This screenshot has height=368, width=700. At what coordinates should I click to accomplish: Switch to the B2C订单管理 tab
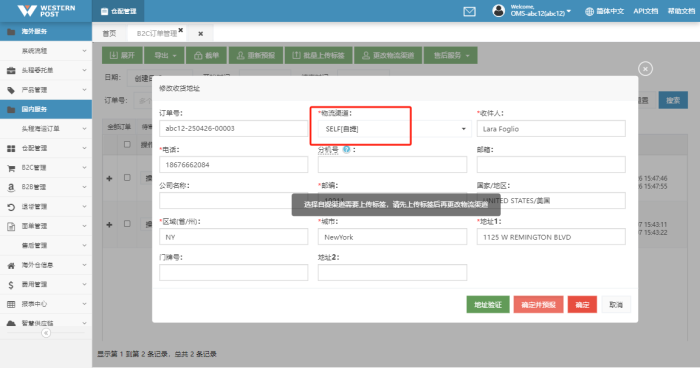[157, 33]
